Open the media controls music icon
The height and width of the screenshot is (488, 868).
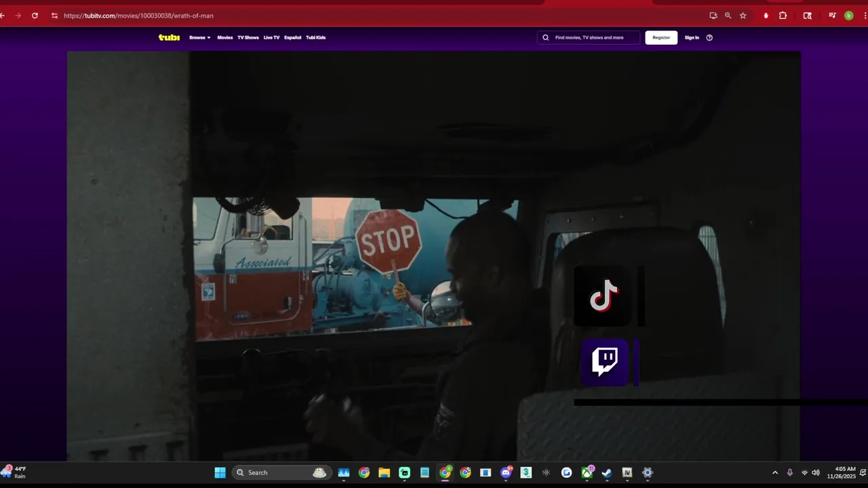[832, 16]
